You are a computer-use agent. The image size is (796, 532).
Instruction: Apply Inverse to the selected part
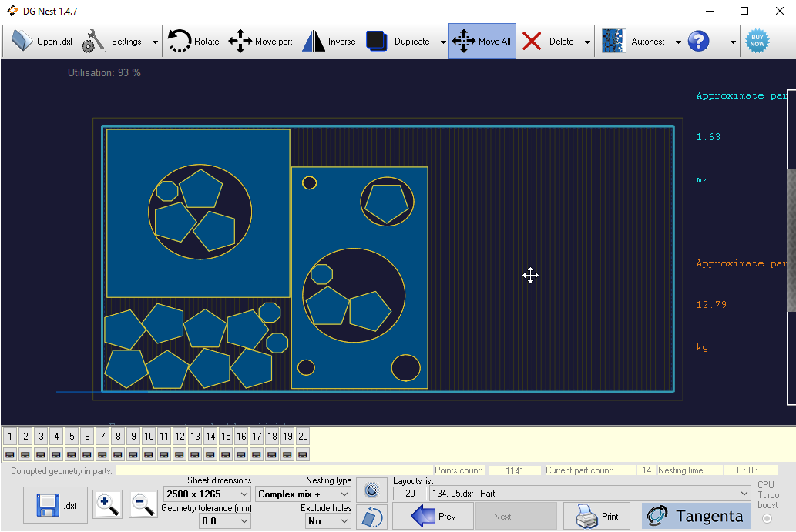click(x=329, y=41)
